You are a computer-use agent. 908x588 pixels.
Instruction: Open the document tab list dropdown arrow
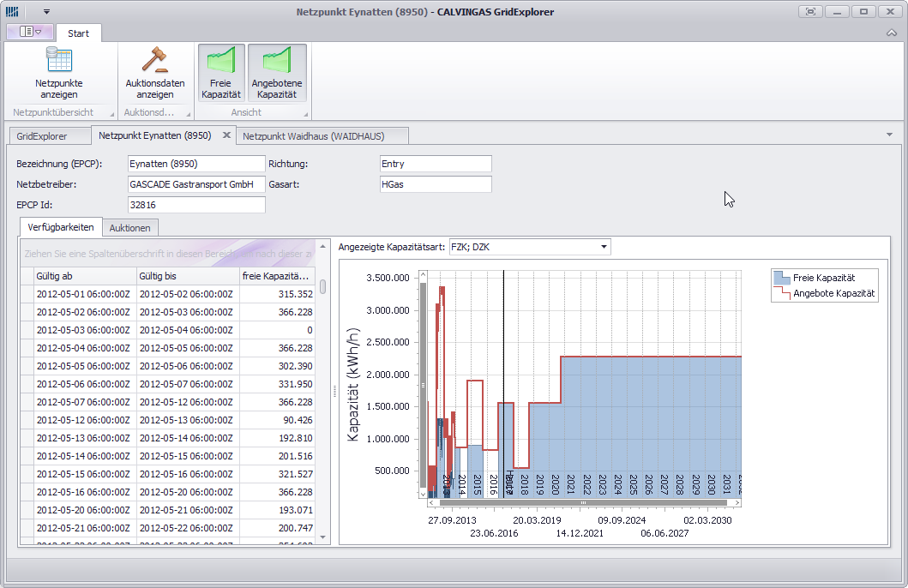tap(889, 135)
